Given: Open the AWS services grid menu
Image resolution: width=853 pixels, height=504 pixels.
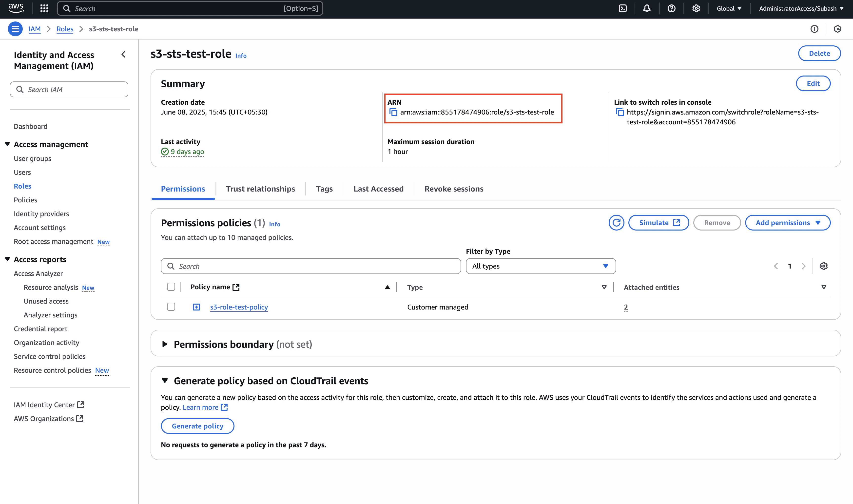Looking at the screenshot, I should [x=44, y=8].
